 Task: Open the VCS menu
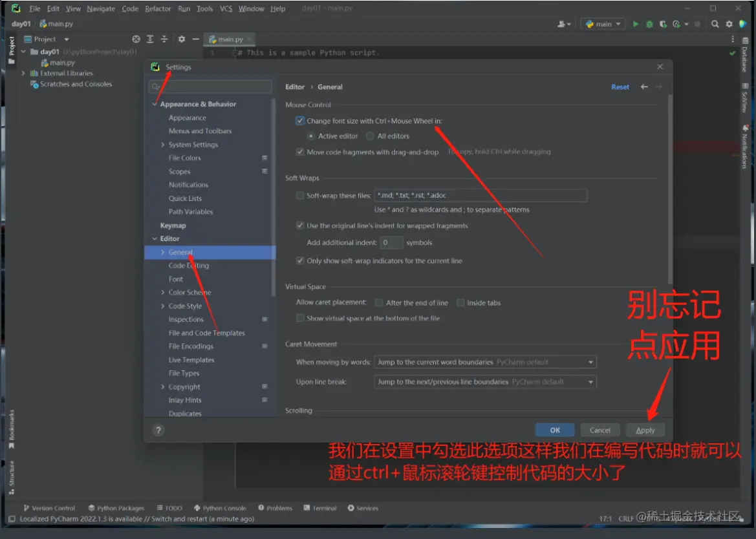point(226,8)
